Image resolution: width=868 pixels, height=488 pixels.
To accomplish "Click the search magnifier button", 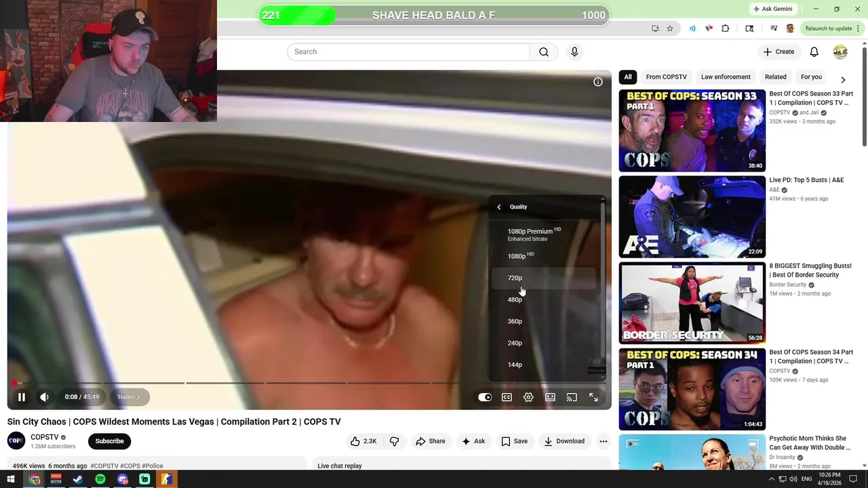I will [544, 52].
